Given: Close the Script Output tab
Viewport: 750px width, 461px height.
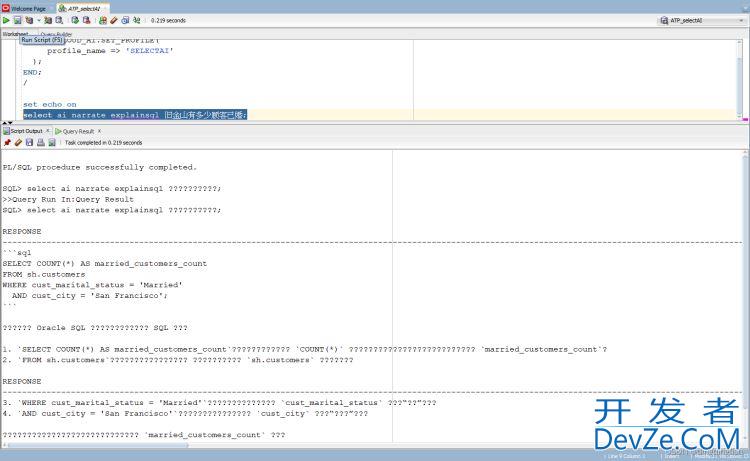Looking at the screenshot, I should (47, 131).
